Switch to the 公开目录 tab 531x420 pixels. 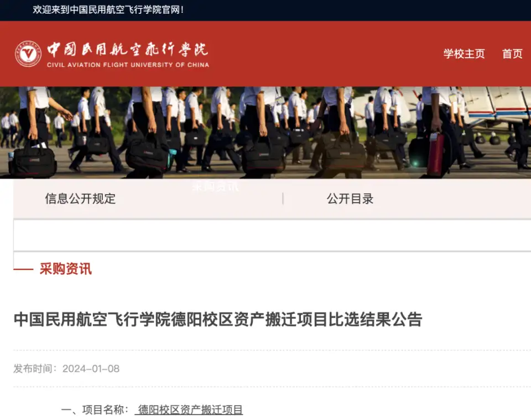pos(350,199)
